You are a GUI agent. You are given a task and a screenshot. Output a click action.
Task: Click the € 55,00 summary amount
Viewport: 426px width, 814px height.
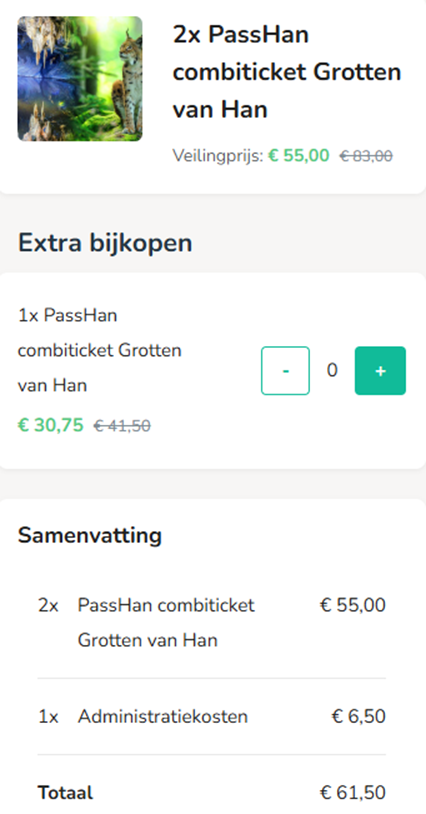(x=353, y=605)
